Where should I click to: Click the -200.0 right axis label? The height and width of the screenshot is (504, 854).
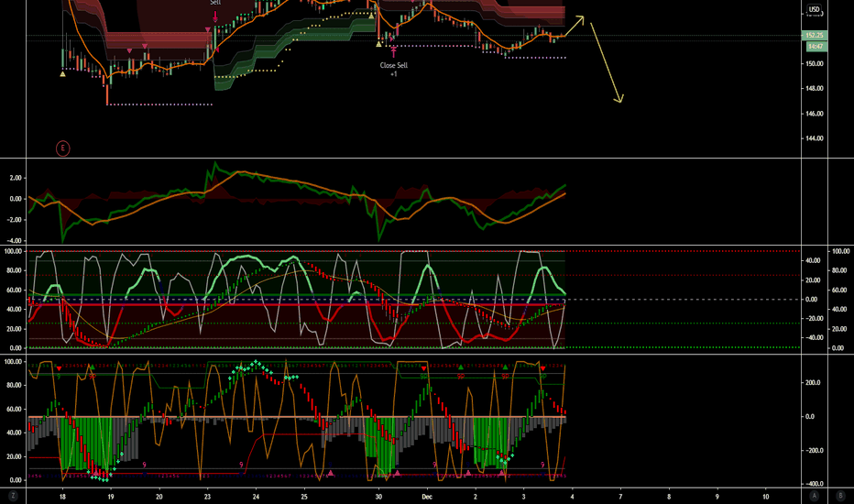[813, 451]
